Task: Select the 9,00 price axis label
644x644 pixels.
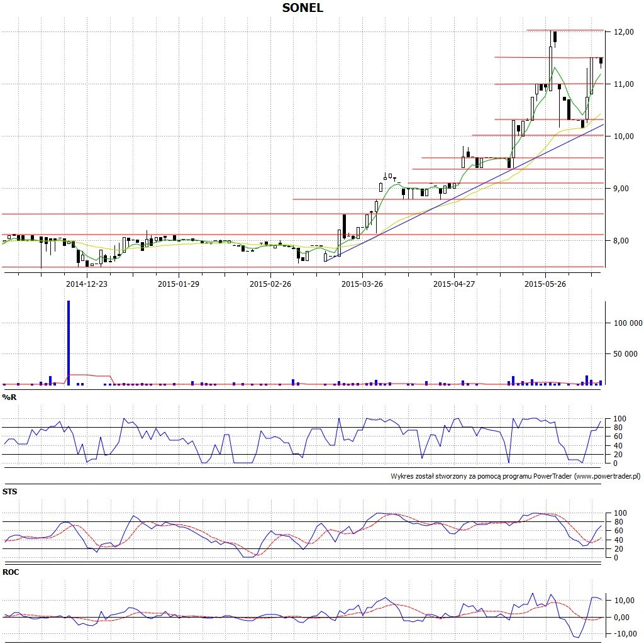Action: 621,189
